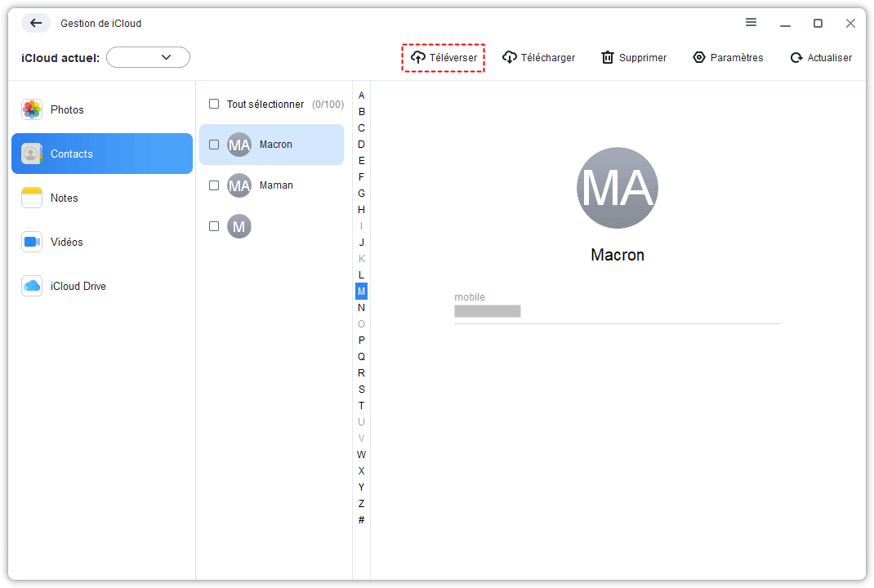Click the Macron name in detail pane

(x=617, y=255)
